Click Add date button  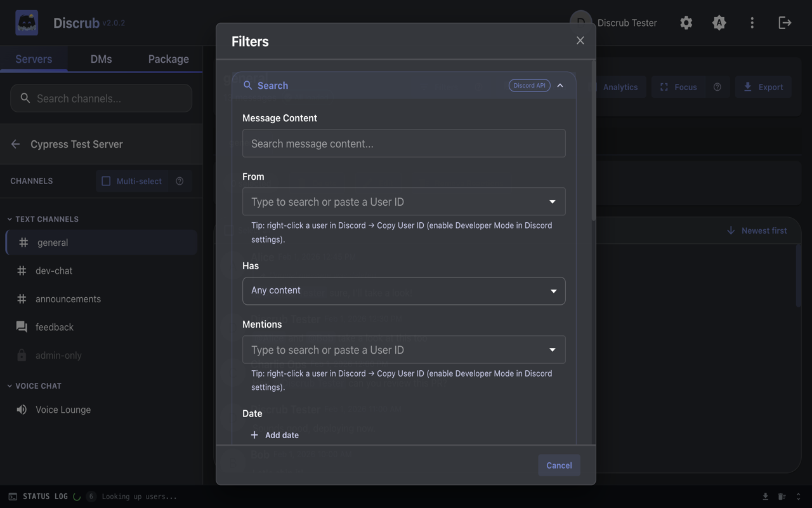[274, 435]
